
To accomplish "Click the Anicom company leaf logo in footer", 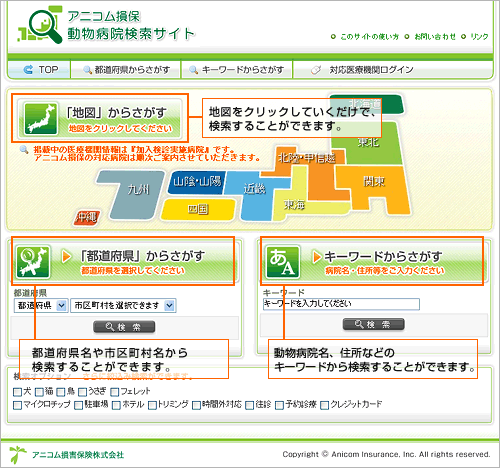I will point(17,454).
